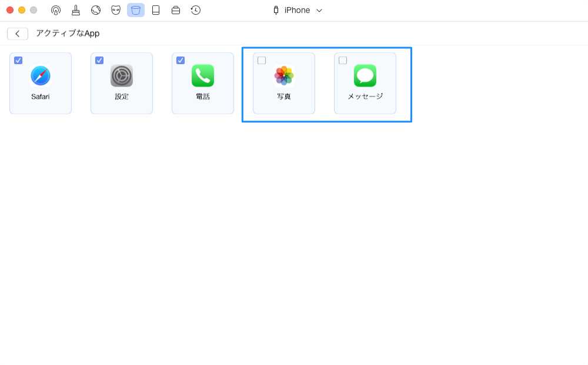Image resolution: width=588 pixels, height=365 pixels.
Task: Expand the iPhone device dropdown
Action: tap(319, 11)
